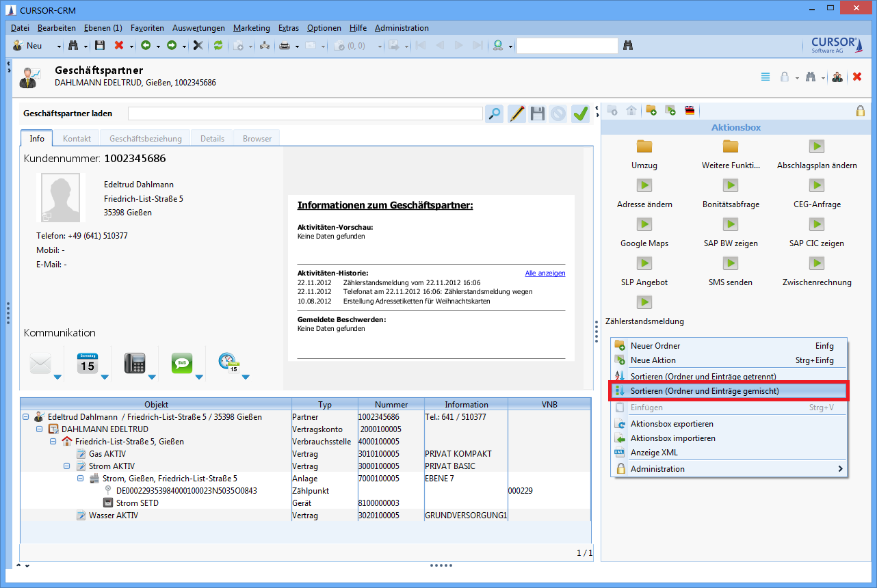Click the pencil edit icon

tap(516, 113)
